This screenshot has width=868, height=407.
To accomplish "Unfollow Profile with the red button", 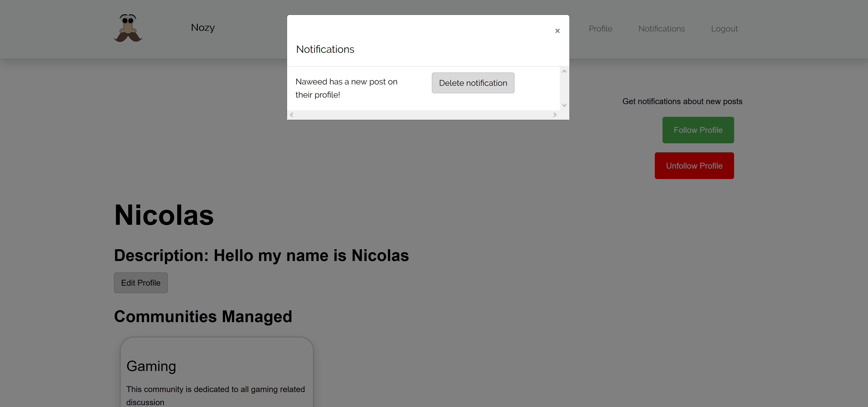I will tap(694, 166).
